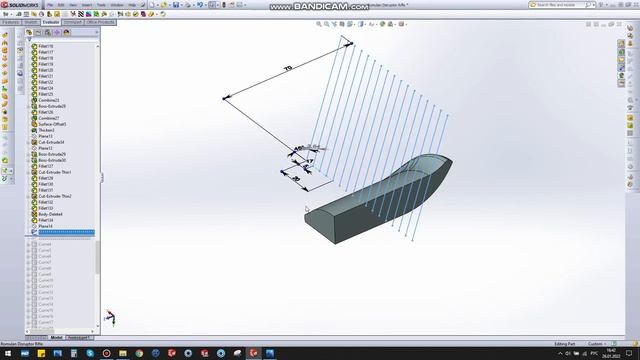Open the File menu
The width and height of the screenshot is (640, 360).
[x=50, y=5]
